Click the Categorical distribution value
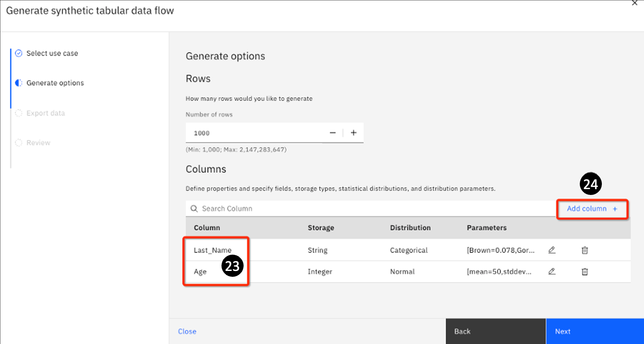Image resolution: width=644 pixels, height=344 pixels. 409,250
